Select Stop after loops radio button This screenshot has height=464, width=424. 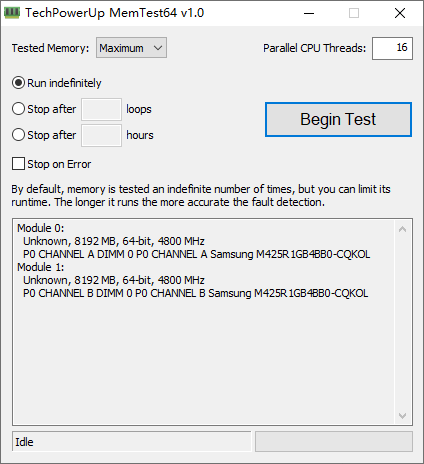point(18,109)
